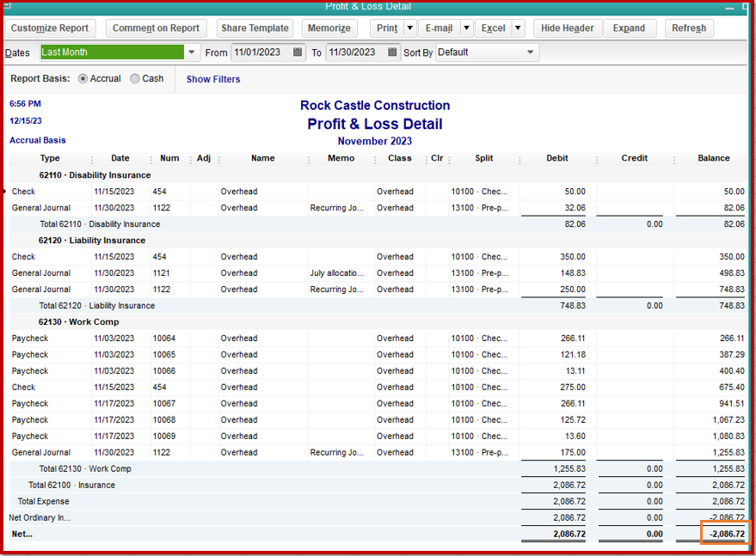Image resolution: width=756 pixels, height=556 pixels.
Task: Switch the report basis to Cash
Action: (135, 79)
